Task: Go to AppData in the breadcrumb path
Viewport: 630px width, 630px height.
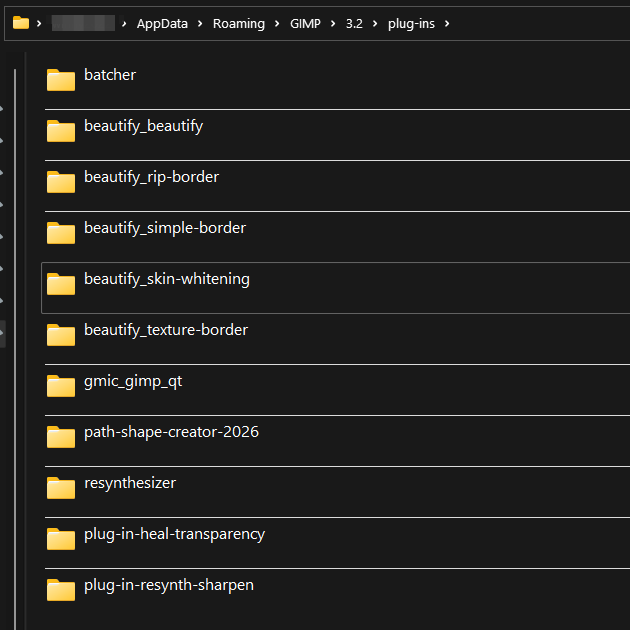Action: 162,24
